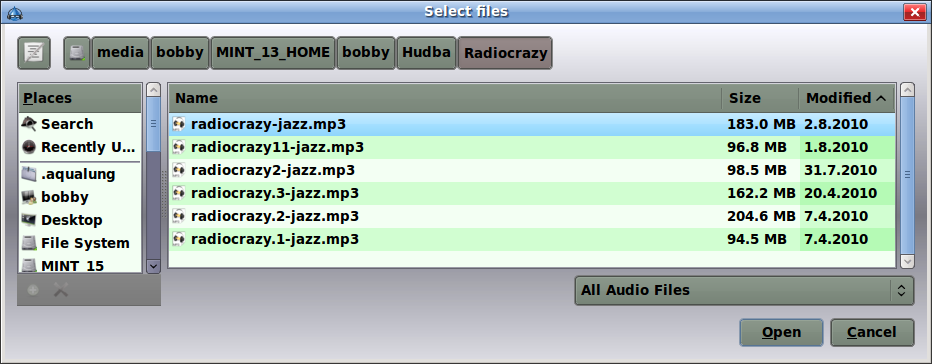
Task: Select Recently Used in Places
Action: pyautogui.click(x=80, y=147)
